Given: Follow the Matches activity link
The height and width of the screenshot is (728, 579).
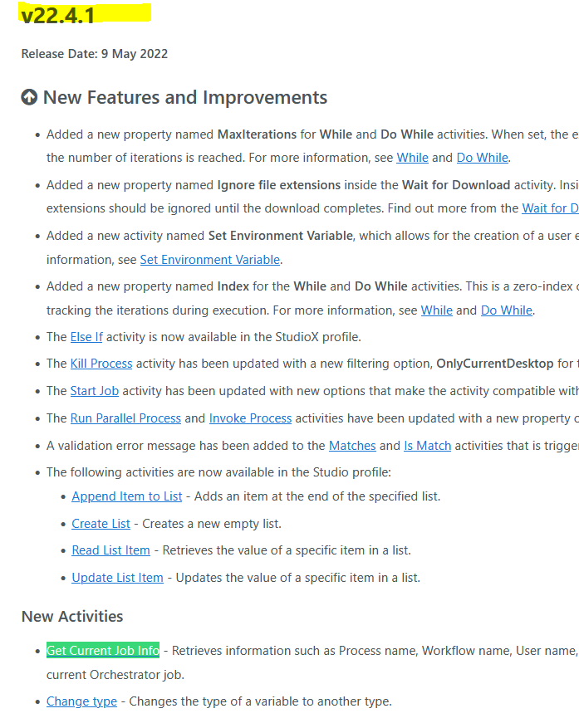Looking at the screenshot, I should pyautogui.click(x=352, y=446).
